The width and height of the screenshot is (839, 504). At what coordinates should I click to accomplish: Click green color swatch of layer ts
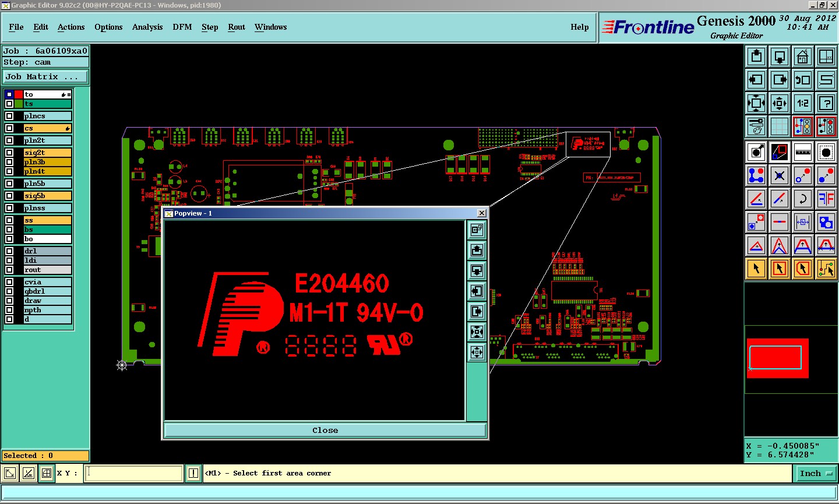tap(19, 104)
